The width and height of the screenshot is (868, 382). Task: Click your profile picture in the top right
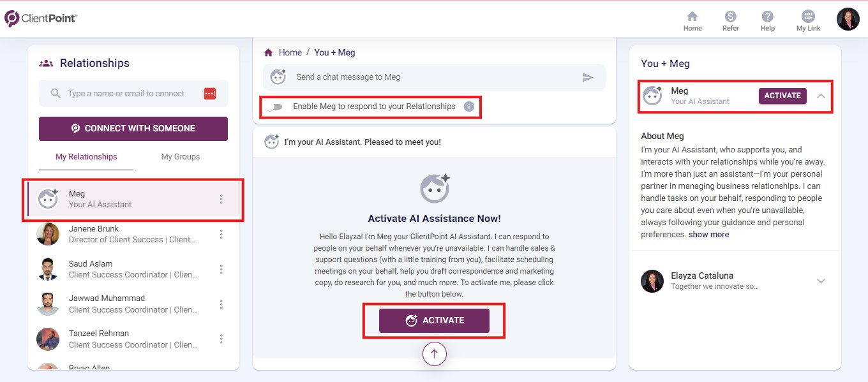pos(848,19)
